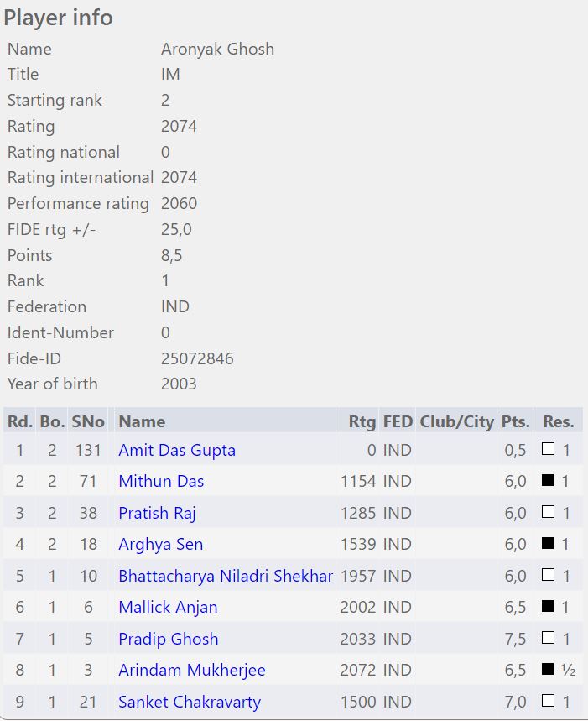The image size is (588, 721).
Task: Click black piece icon in round 2
Action: (549, 482)
